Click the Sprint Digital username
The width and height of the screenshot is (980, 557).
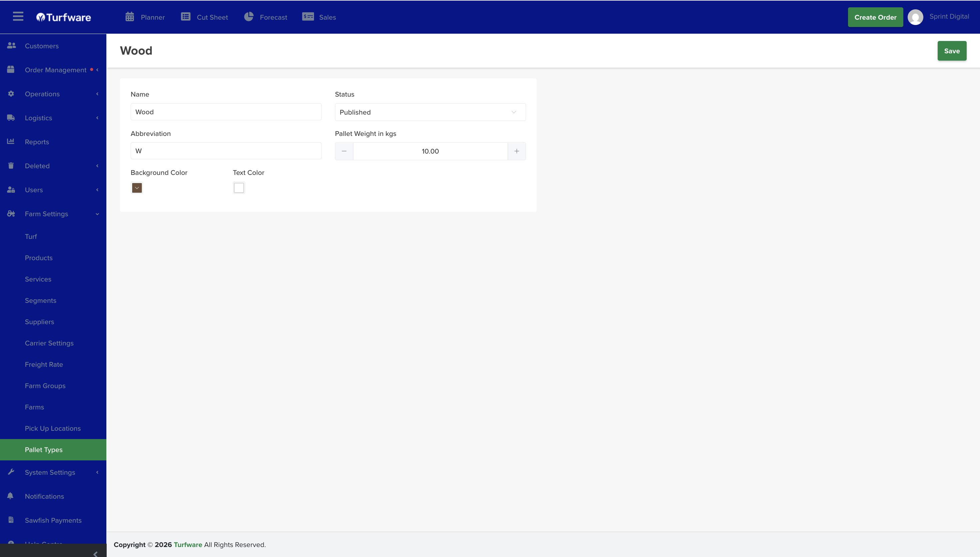pos(949,16)
